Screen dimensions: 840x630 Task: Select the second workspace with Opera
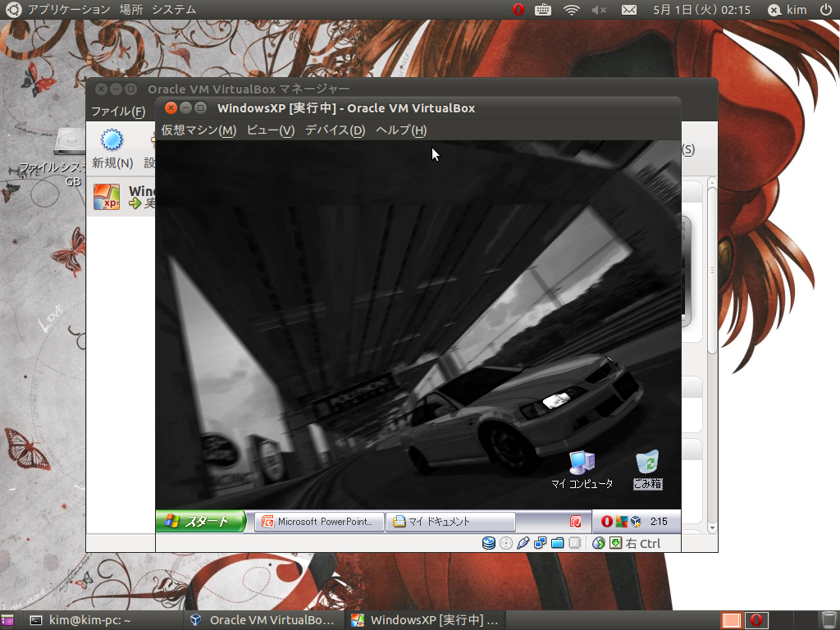click(756, 620)
